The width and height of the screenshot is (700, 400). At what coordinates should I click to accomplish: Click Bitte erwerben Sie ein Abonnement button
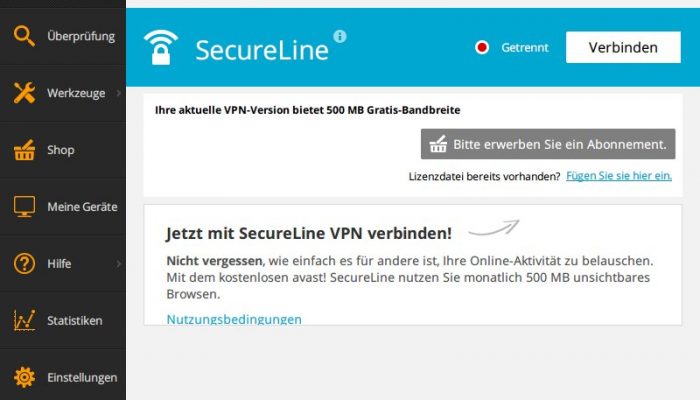(548, 144)
